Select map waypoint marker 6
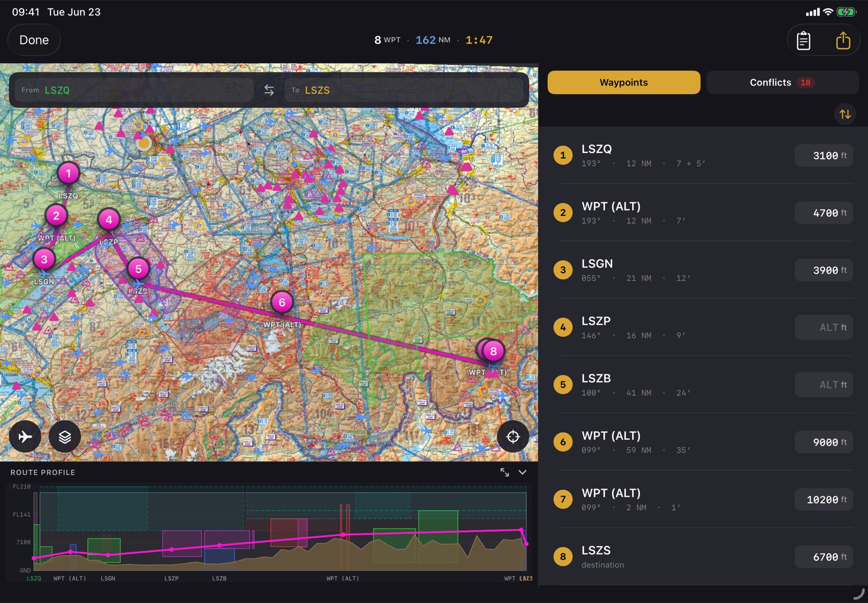 pos(282,303)
